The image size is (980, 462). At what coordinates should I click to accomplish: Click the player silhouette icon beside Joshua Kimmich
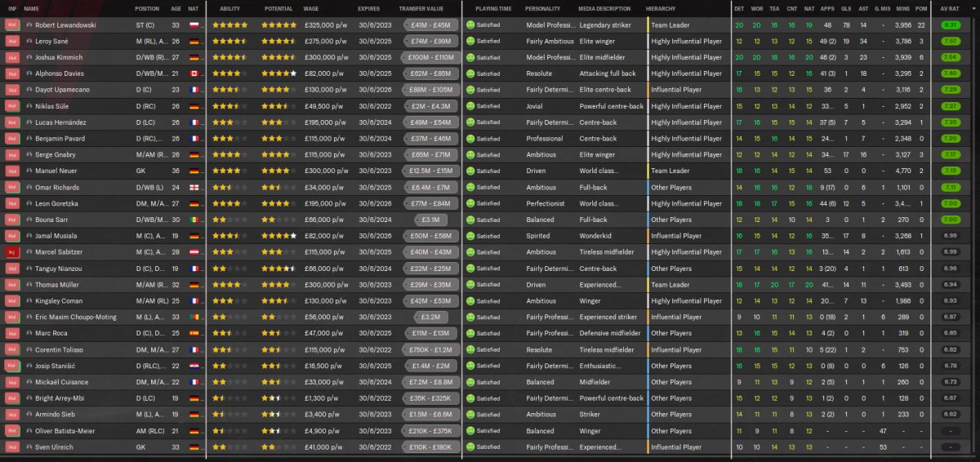coord(29,57)
